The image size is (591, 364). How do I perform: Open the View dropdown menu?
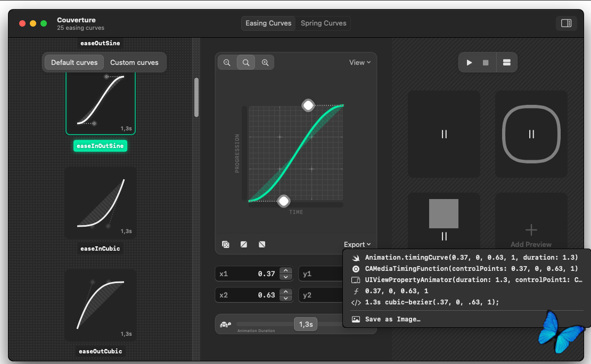tap(359, 63)
